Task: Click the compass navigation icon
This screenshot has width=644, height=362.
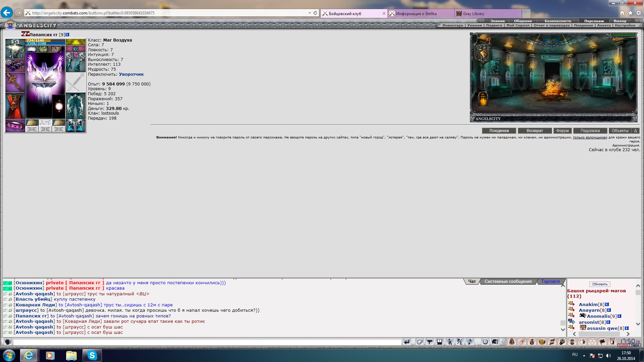Action: (x=522, y=342)
